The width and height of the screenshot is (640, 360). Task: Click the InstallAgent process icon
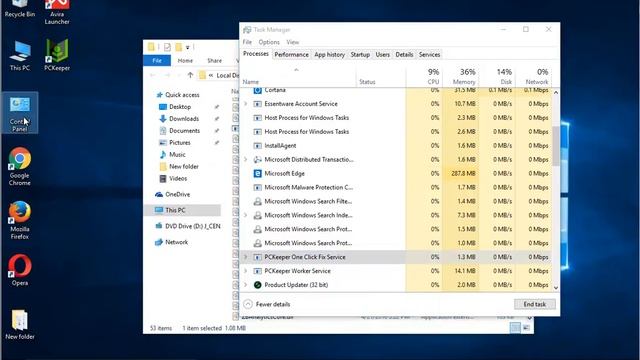click(x=257, y=146)
